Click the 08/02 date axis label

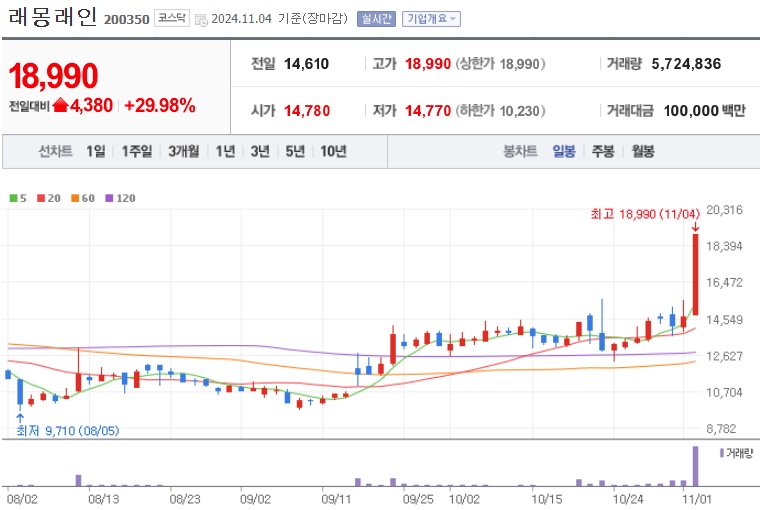(22, 499)
